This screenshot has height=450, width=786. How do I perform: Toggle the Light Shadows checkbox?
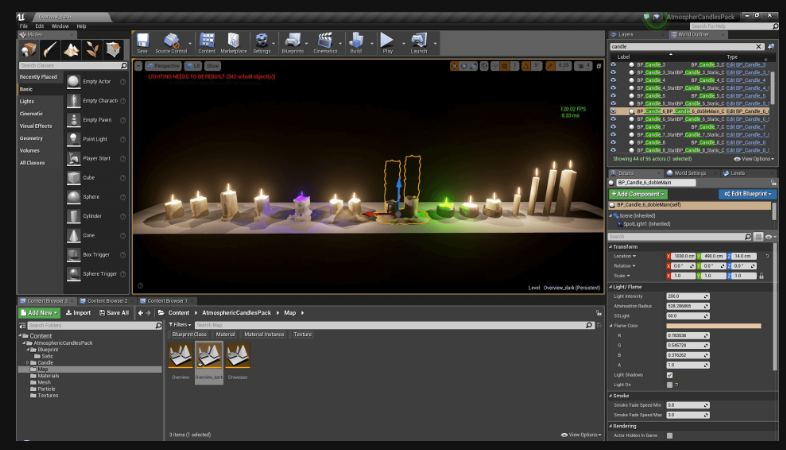(x=670, y=375)
